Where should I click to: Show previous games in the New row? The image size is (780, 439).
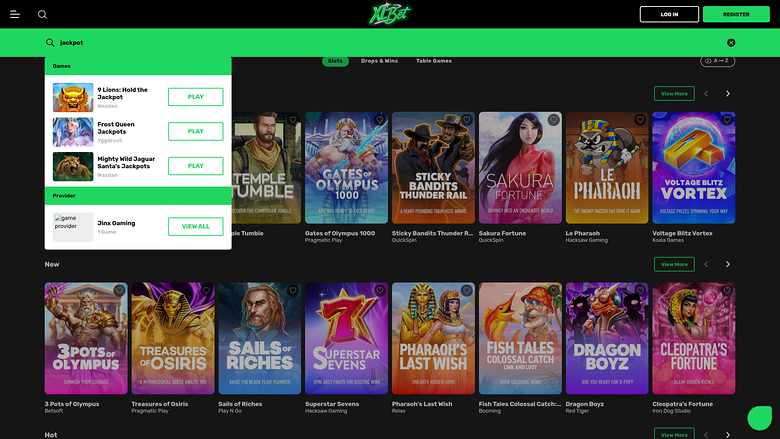(x=706, y=264)
